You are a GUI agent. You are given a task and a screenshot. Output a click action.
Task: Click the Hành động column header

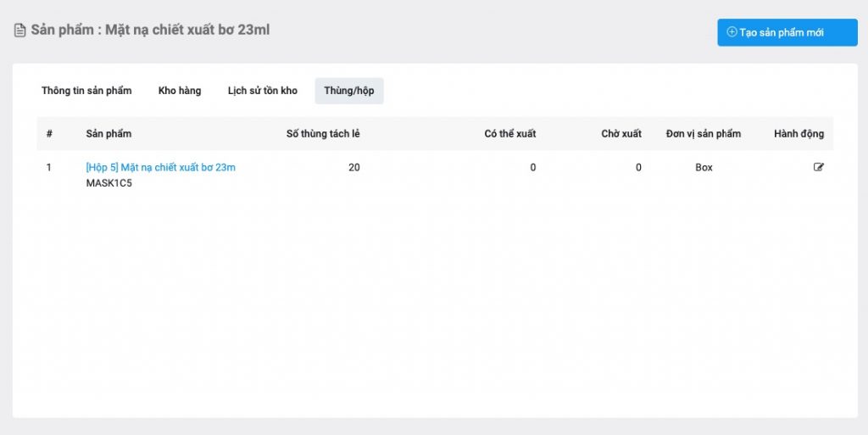(x=798, y=134)
